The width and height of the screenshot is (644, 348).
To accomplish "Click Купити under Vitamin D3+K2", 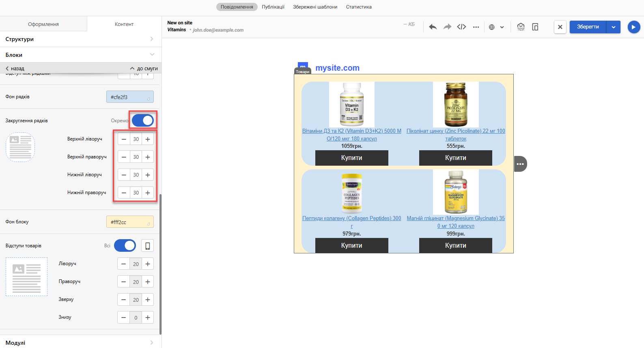I will click(x=352, y=158).
